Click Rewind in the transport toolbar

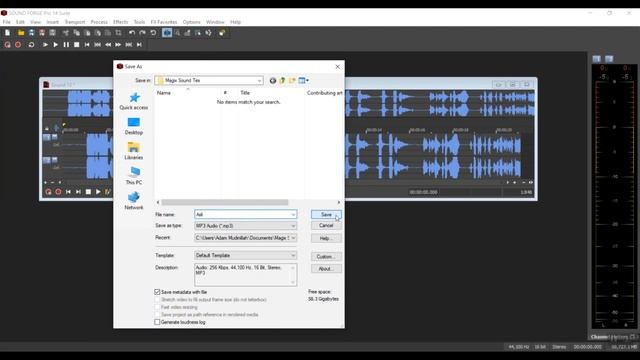tap(108, 44)
